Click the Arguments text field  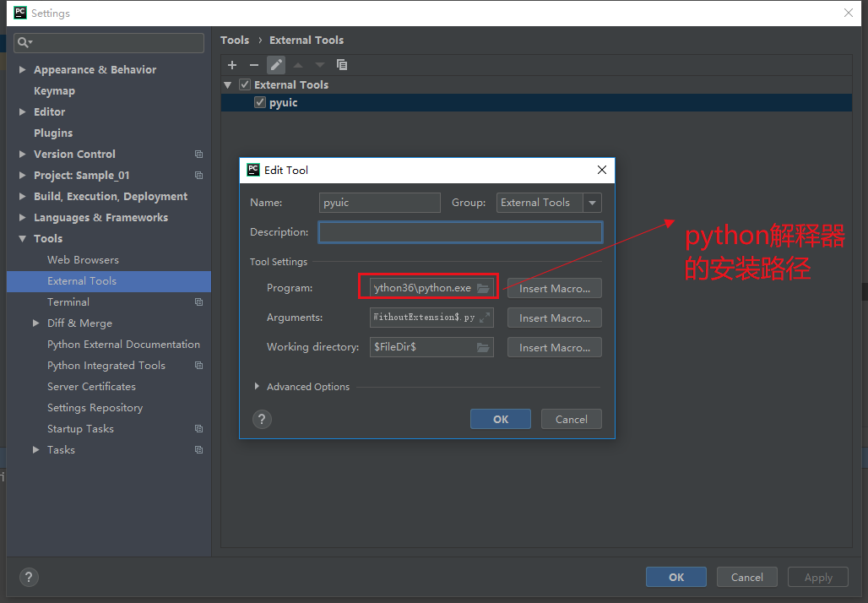tap(431, 318)
